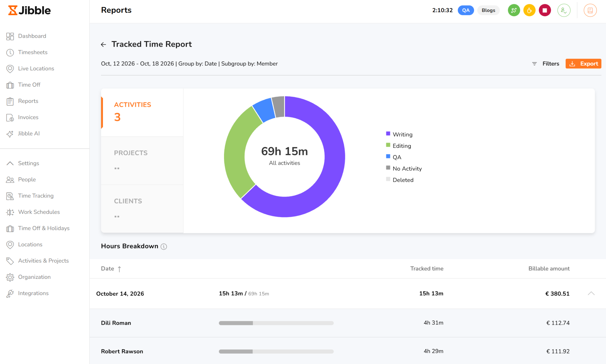Click Hours Breakdown info icon
The width and height of the screenshot is (606, 364).
pos(164,247)
